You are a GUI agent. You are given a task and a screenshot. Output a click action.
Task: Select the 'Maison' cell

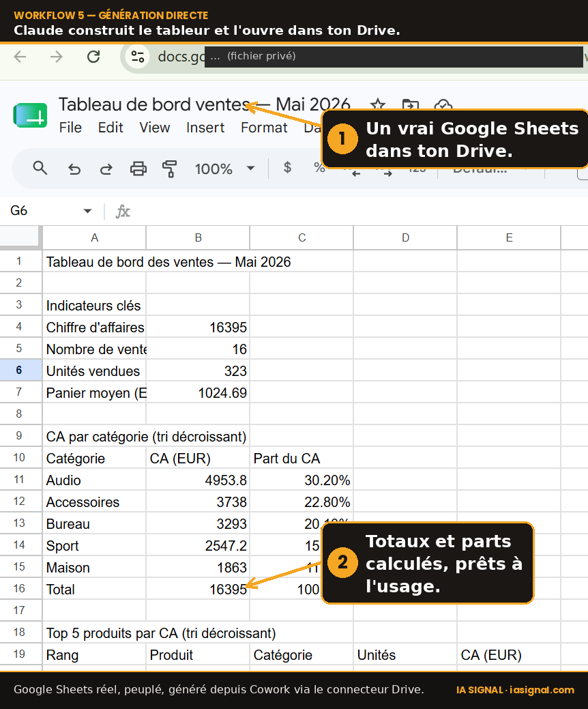(94, 568)
